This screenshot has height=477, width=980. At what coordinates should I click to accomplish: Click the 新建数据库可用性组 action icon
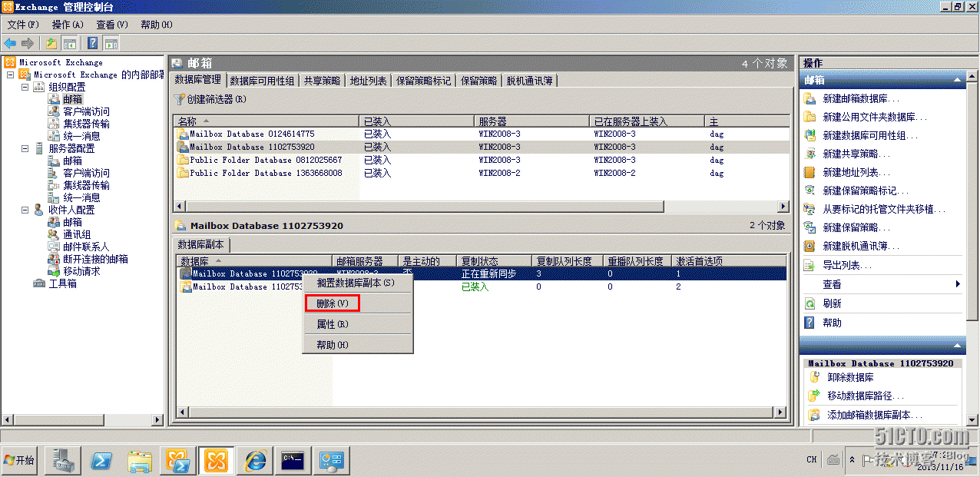(809, 135)
